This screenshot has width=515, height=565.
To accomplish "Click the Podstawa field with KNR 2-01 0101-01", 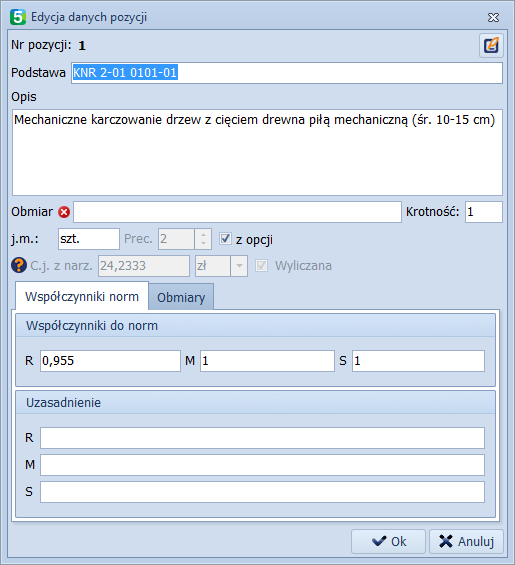I will click(287, 73).
